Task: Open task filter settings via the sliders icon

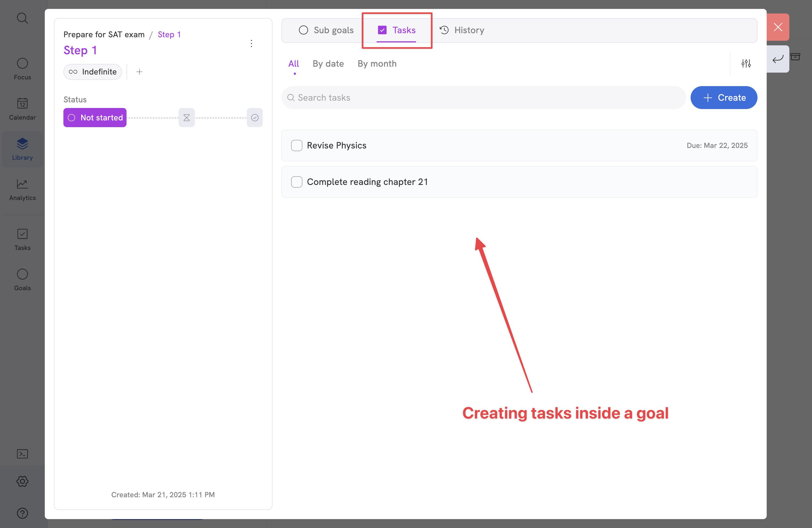Action: point(746,63)
